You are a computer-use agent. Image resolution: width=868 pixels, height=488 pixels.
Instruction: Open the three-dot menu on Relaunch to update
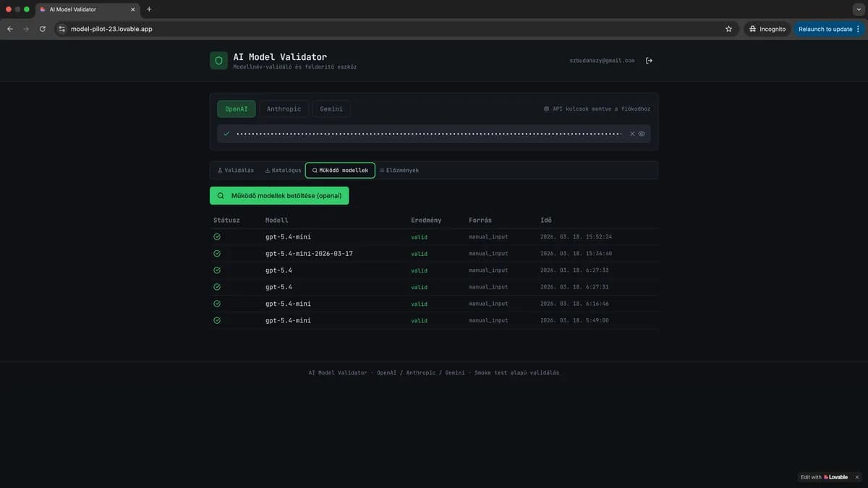(x=858, y=29)
